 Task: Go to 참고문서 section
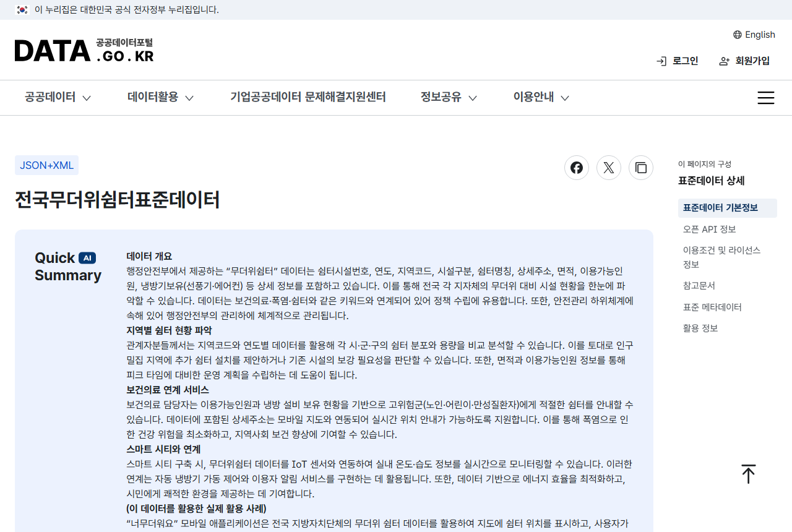[699, 286]
